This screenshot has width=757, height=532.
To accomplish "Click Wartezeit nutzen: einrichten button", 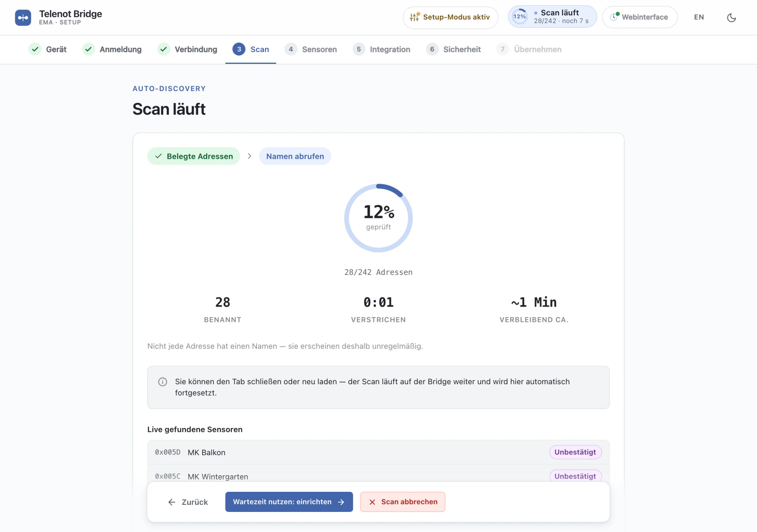I will [289, 502].
